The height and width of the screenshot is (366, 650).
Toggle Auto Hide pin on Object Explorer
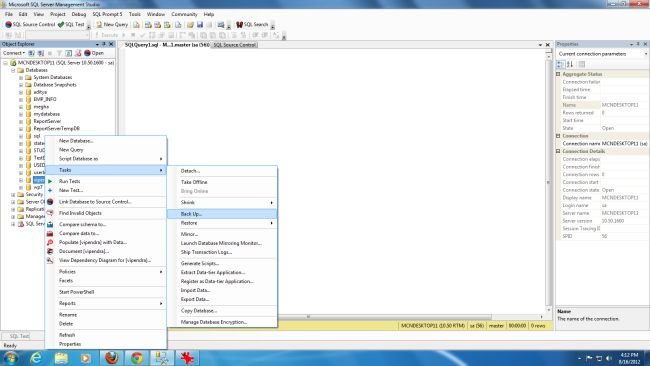pyautogui.click(x=104, y=44)
